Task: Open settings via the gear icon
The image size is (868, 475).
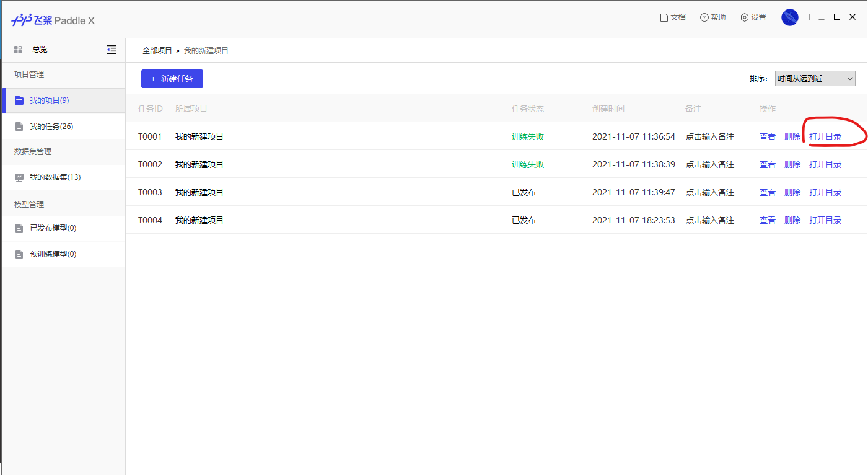Action: pyautogui.click(x=745, y=17)
